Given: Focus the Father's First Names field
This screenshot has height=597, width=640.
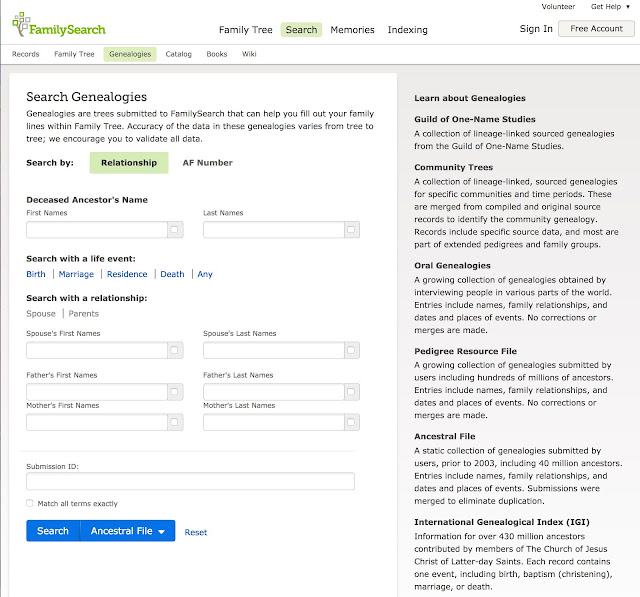Looking at the screenshot, I should [x=97, y=392].
